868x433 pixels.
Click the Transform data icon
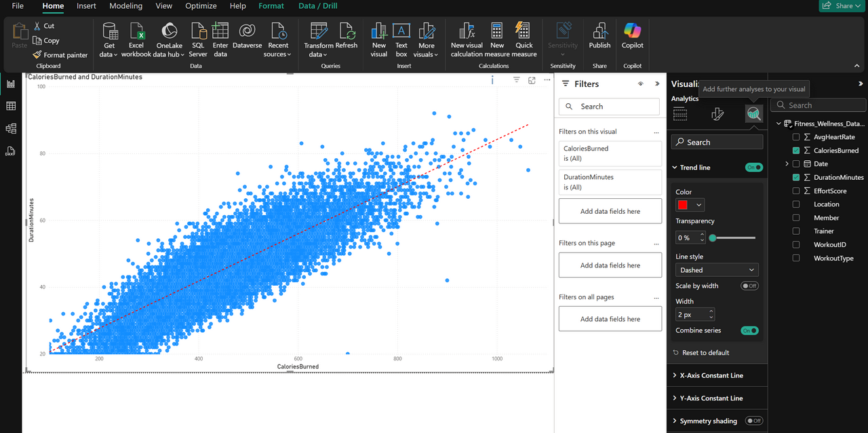[x=319, y=31]
